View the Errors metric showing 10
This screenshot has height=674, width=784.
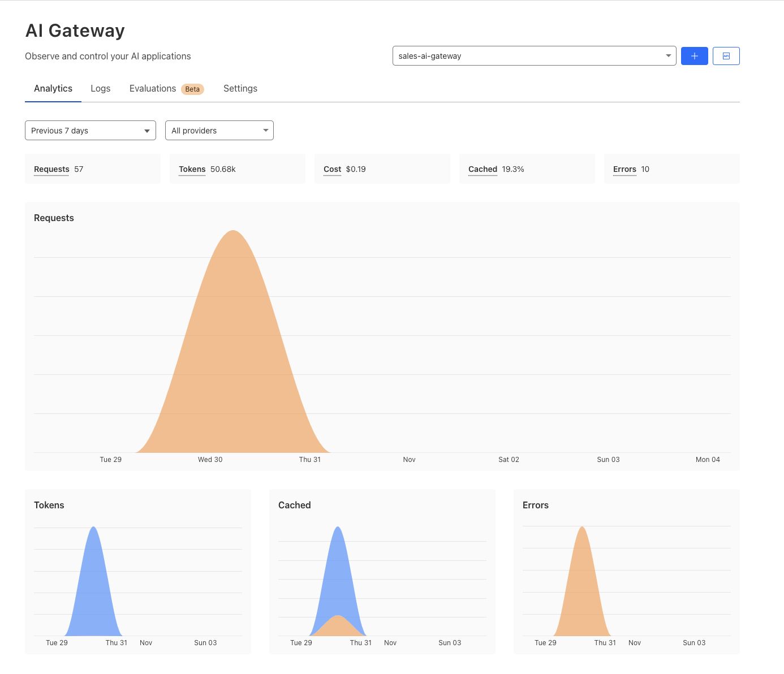671,168
